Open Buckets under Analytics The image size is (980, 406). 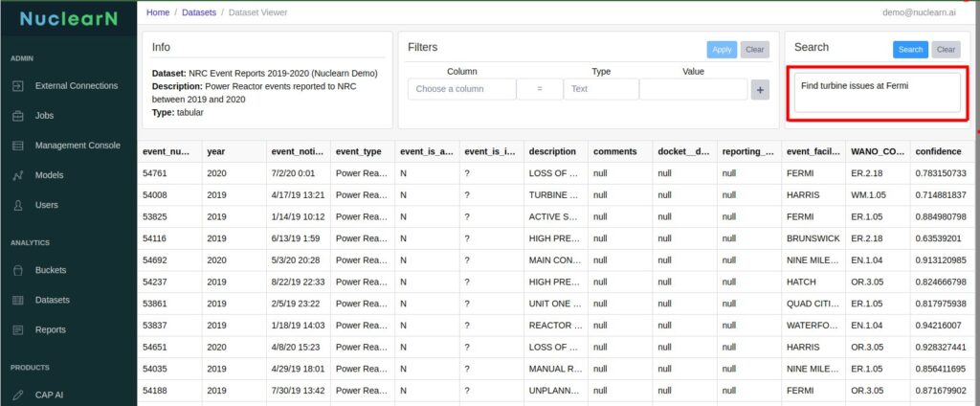pyautogui.click(x=51, y=270)
